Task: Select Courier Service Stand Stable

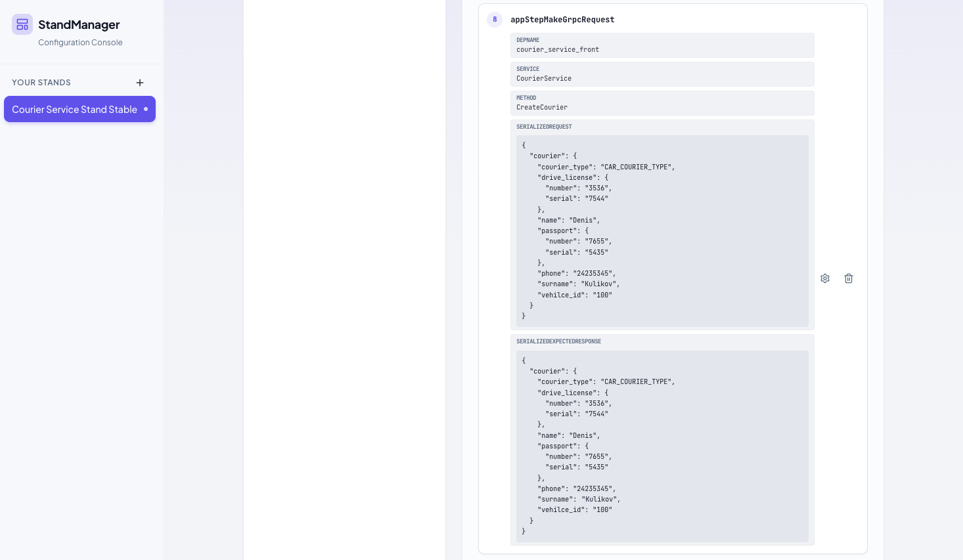Action: pos(74,110)
